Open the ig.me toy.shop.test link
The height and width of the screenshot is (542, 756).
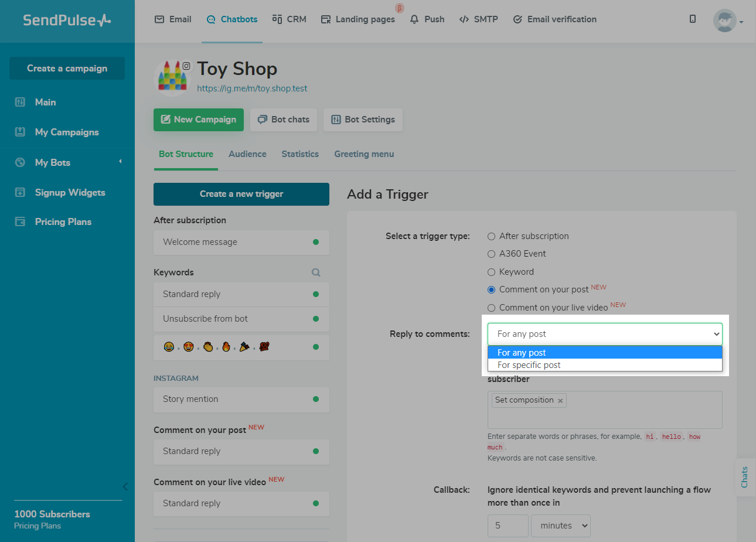point(252,88)
